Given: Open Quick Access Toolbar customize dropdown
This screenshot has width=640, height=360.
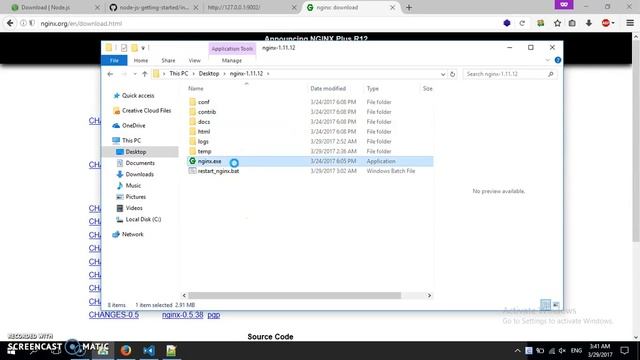Looking at the screenshot, I should pos(143,48).
